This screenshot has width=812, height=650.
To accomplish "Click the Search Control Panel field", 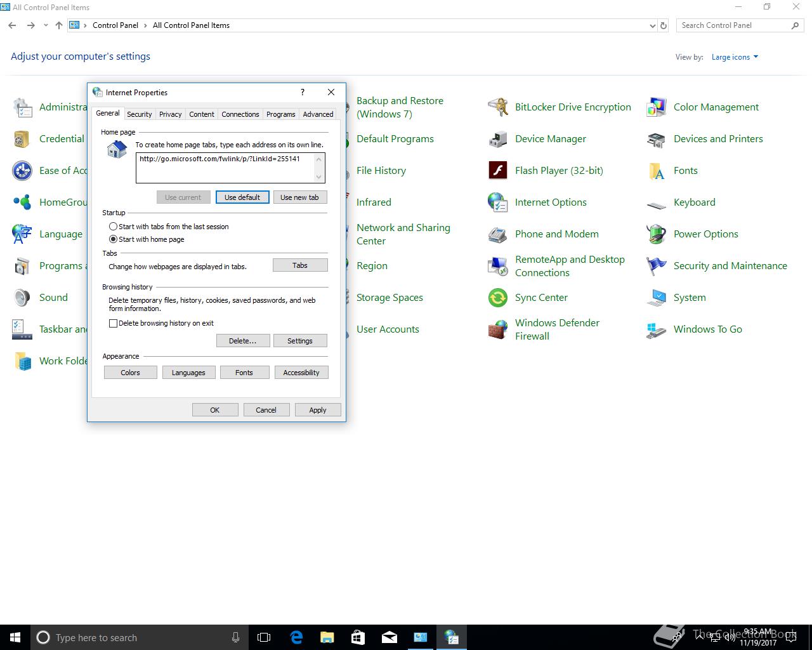I will 740,25.
